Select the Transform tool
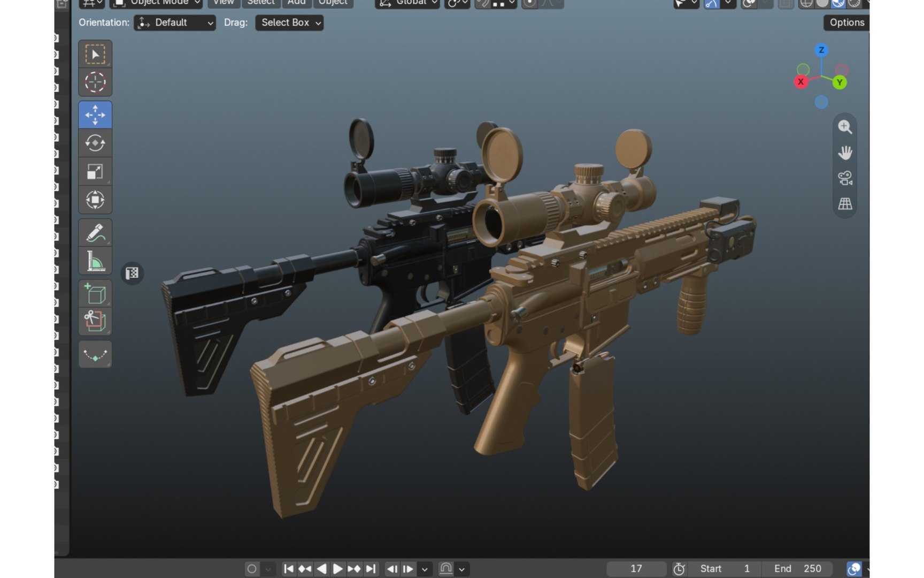This screenshot has width=924, height=578. [95, 200]
